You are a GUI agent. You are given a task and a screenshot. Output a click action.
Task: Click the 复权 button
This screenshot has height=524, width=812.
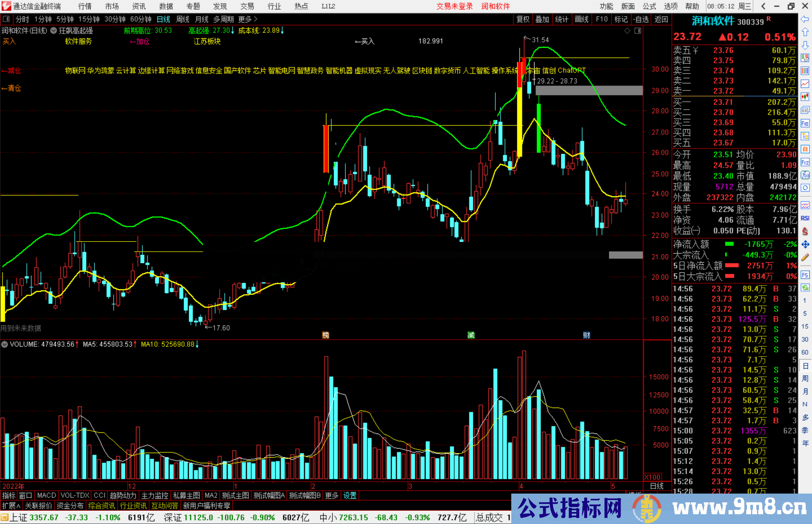click(523, 19)
